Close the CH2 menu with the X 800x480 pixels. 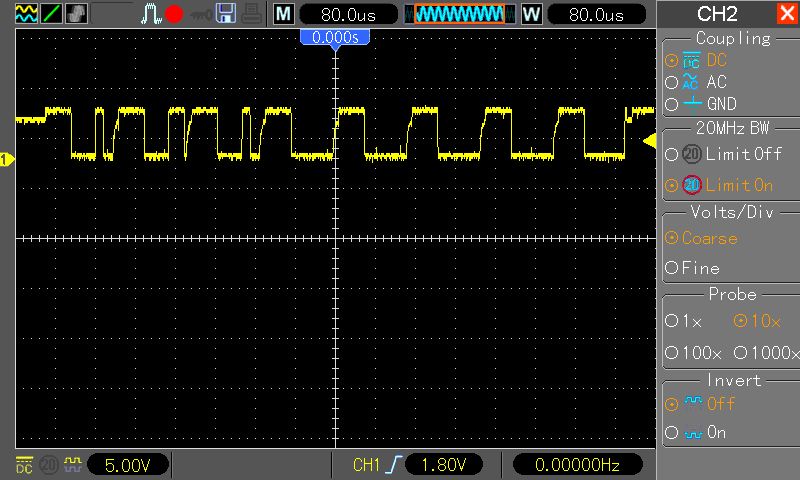point(786,14)
